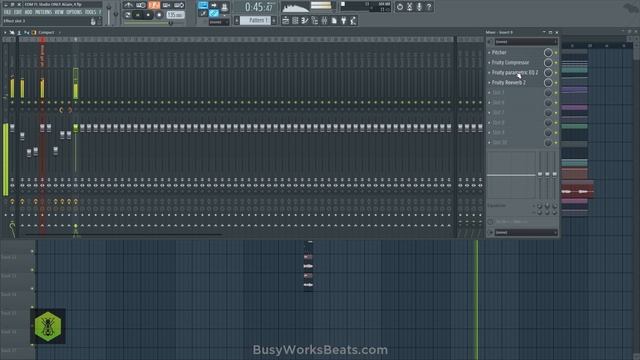Toggle Fruity parametric EQ 2 enable LED
Screen dimensions: 640x360
pyautogui.click(x=556, y=73)
